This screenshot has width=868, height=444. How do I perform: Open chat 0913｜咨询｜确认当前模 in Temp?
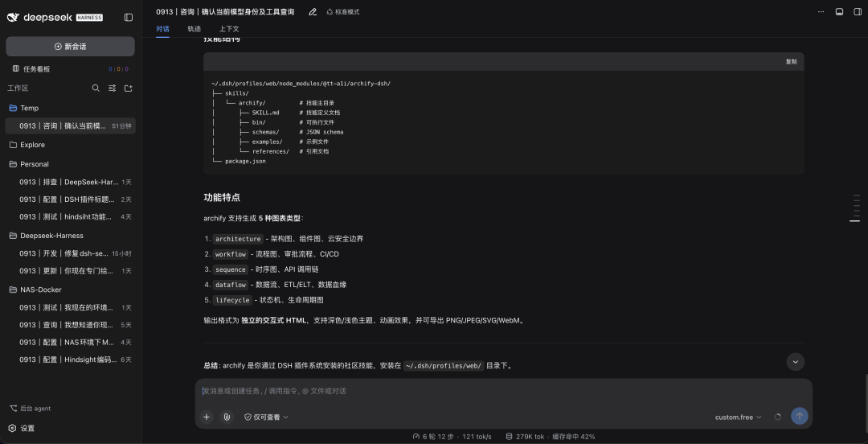tap(70, 125)
